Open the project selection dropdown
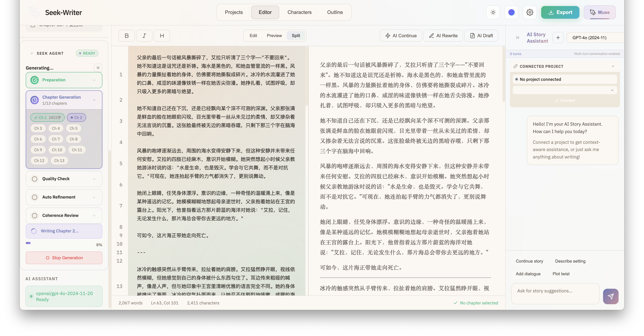The image size is (644, 336). (565, 90)
